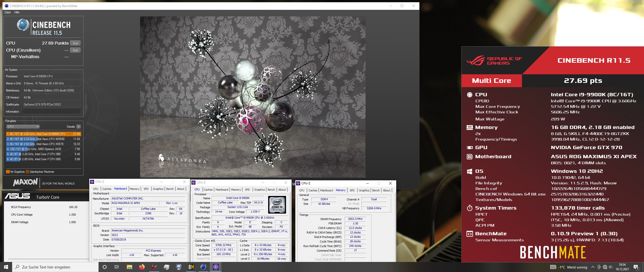Image resolution: width=644 pixels, height=272 pixels.
Task: Select the i9-9900K 27.69 ranking row
Action: (43, 134)
